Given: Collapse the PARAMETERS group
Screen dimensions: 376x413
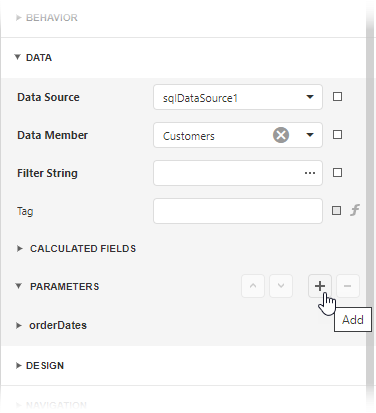Looking at the screenshot, I should point(19,286).
